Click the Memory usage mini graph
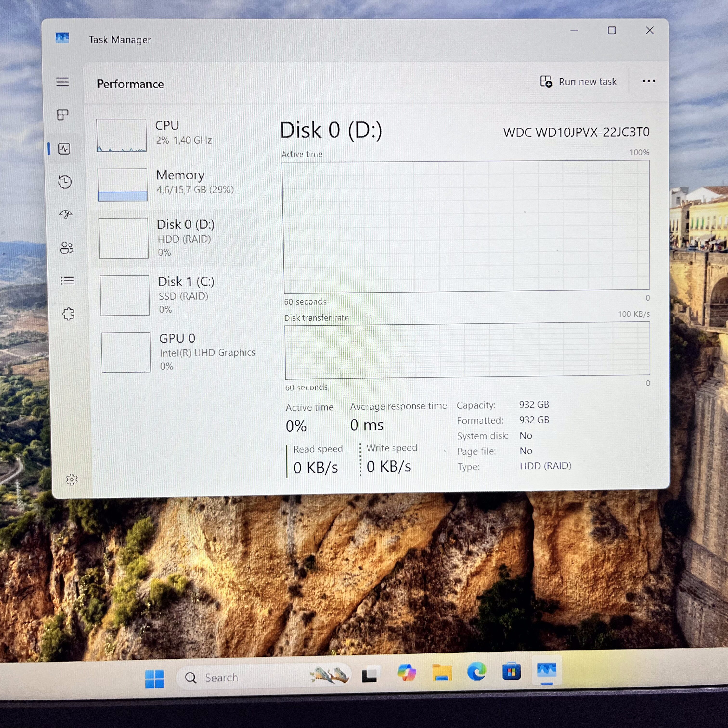 123,185
